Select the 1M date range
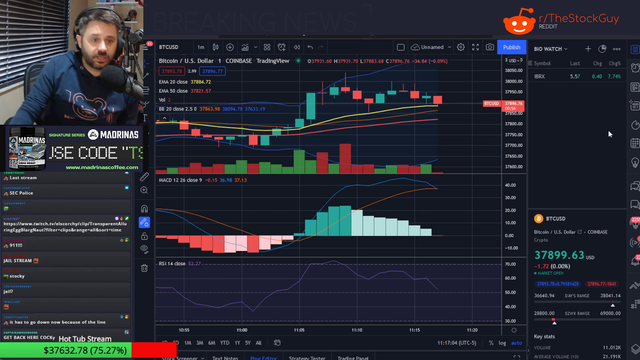The width and height of the screenshot is (640, 360). [188, 343]
